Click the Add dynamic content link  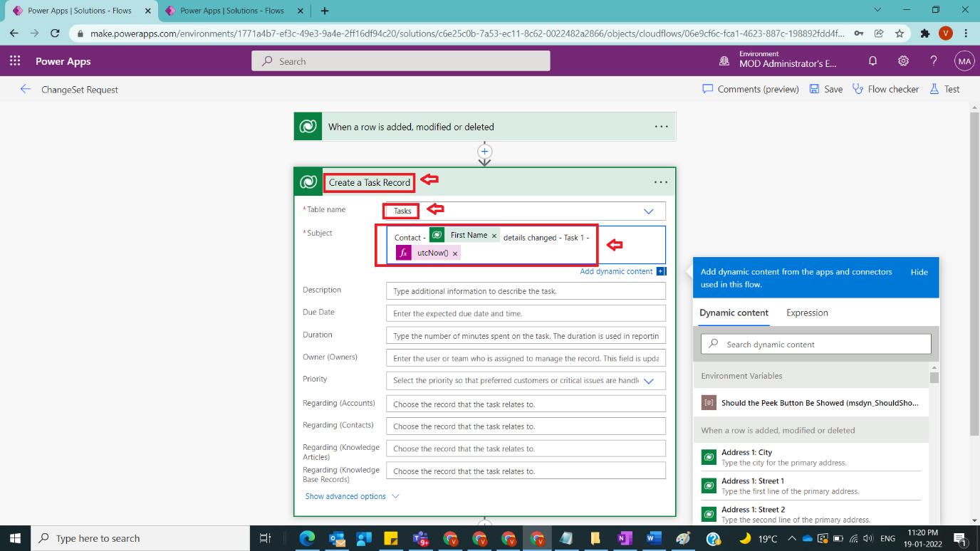[x=617, y=271]
